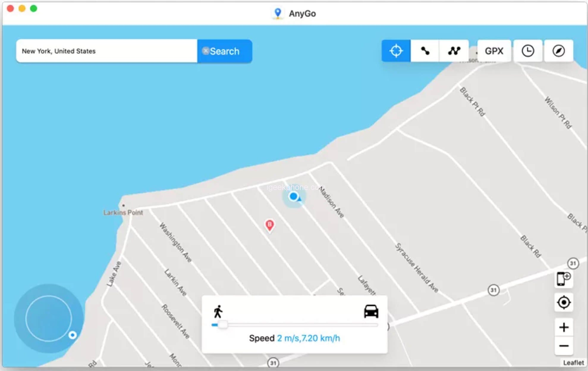Open the history clock icon
Image resolution: width=588 pixels, height=371 pixels.
coord(528,51)
